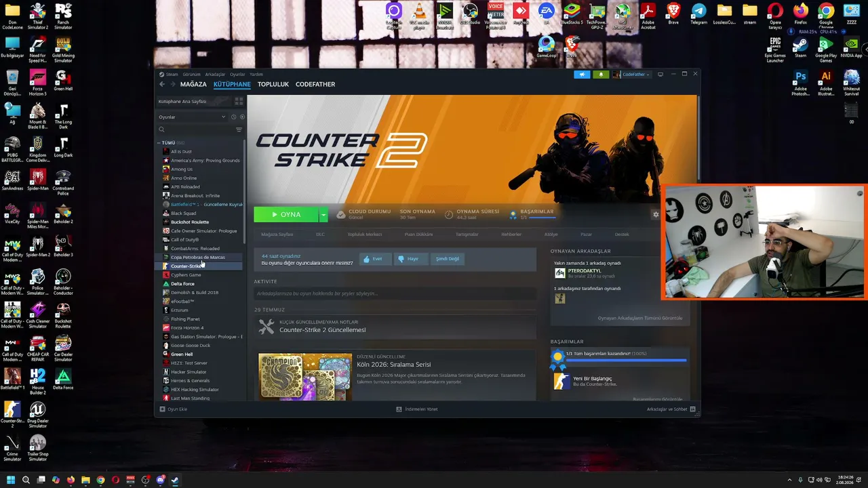Open the CODEFATHER profile tab
This screenshot has height=488, width=868.
click(315, 84)
